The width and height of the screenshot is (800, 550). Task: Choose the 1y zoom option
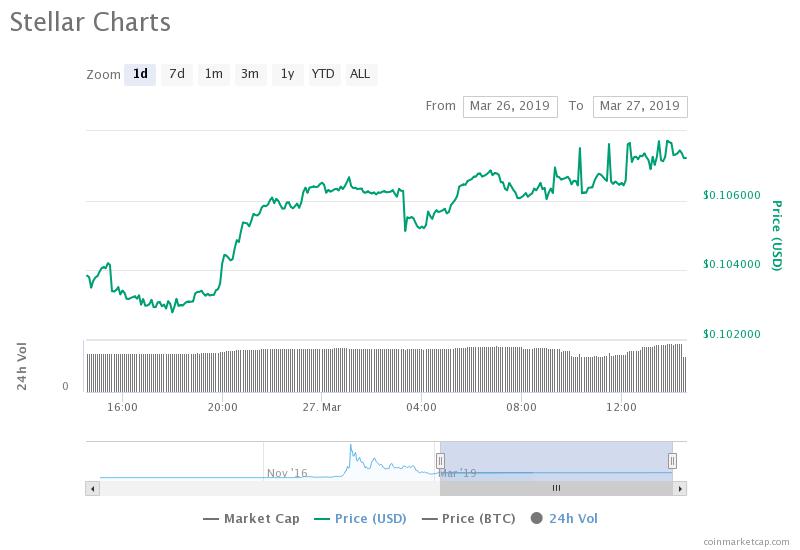(287, 74)
